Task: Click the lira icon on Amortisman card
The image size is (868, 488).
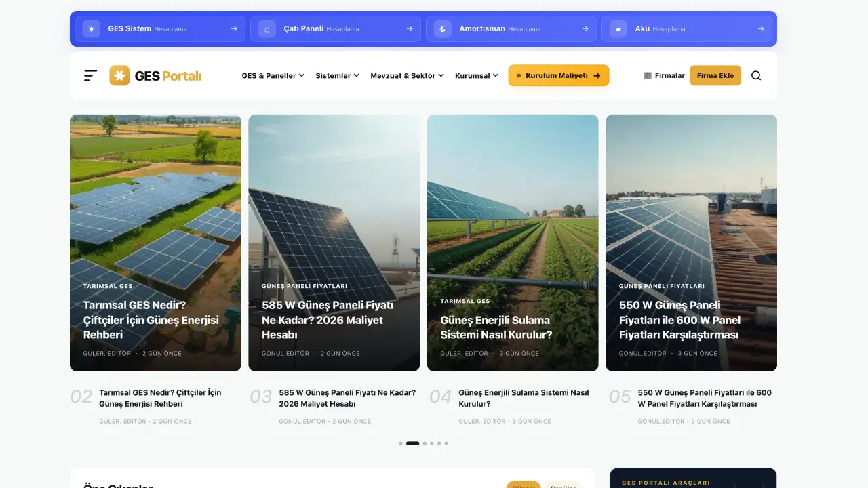Action: point(442,29)
